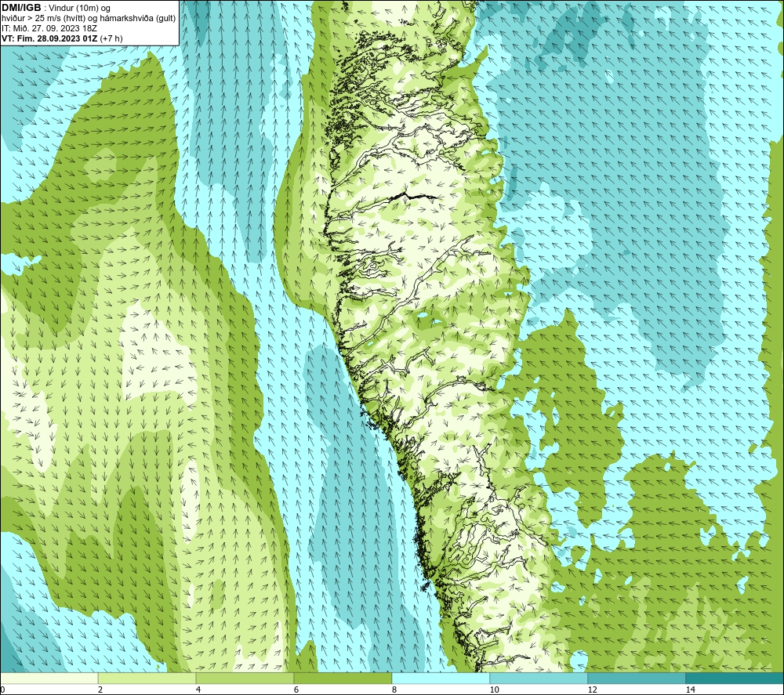Click the "12" scale label

pos(592,690)
